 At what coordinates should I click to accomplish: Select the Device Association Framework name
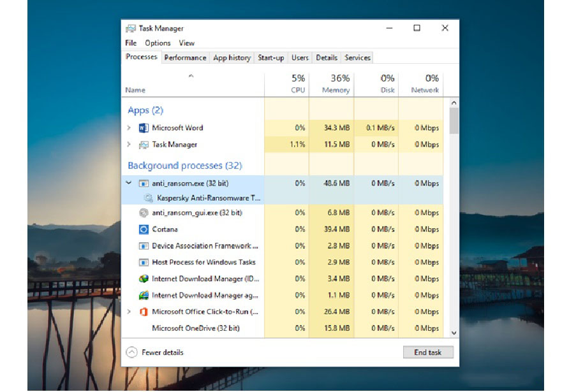(205, 246)
